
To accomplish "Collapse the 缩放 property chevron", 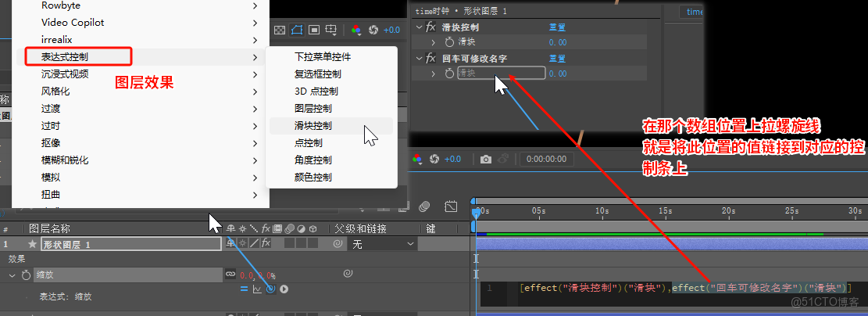I will tap(13, 275).
